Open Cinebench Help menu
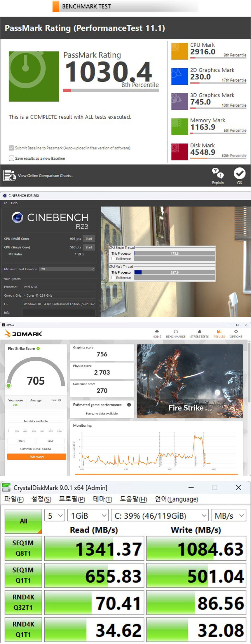Screen dimensions: 251x644 pyautogui.click(x=14, y=203)
